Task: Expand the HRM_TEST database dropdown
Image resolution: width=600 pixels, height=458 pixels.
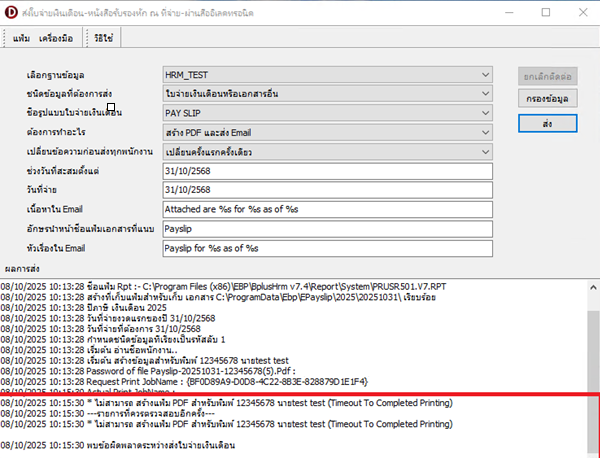Action: [x=485, y=74]
